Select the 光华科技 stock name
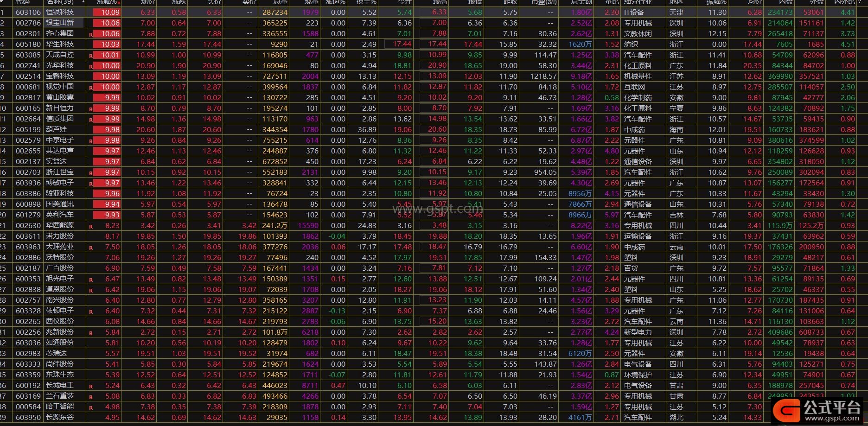 pyautogui.click(x=60, y=65)
